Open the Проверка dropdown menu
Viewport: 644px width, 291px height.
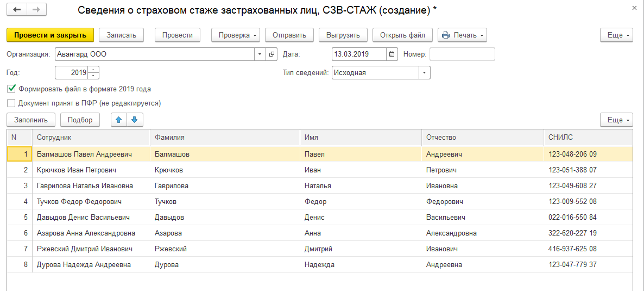[x=235, y=35]
